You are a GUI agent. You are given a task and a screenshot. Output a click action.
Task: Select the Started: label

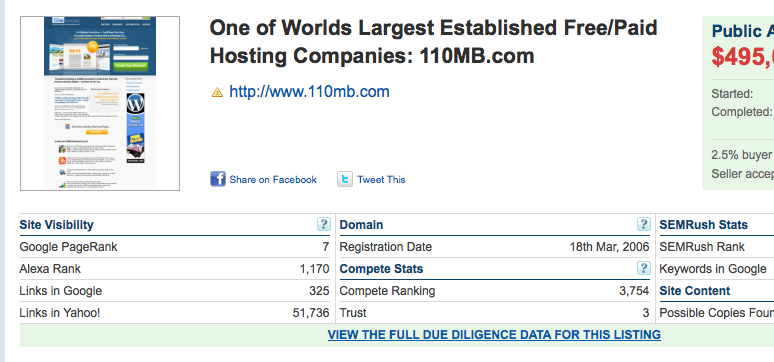point(732,94)
